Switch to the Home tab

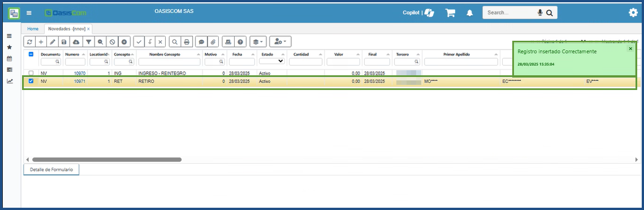click(x=33, y=29)
